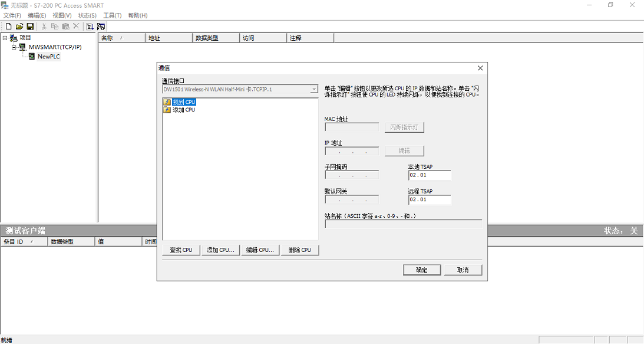Create a new project with the New toolbar icon
Screen dimensions: 644x344
click(x=8, y=26)
